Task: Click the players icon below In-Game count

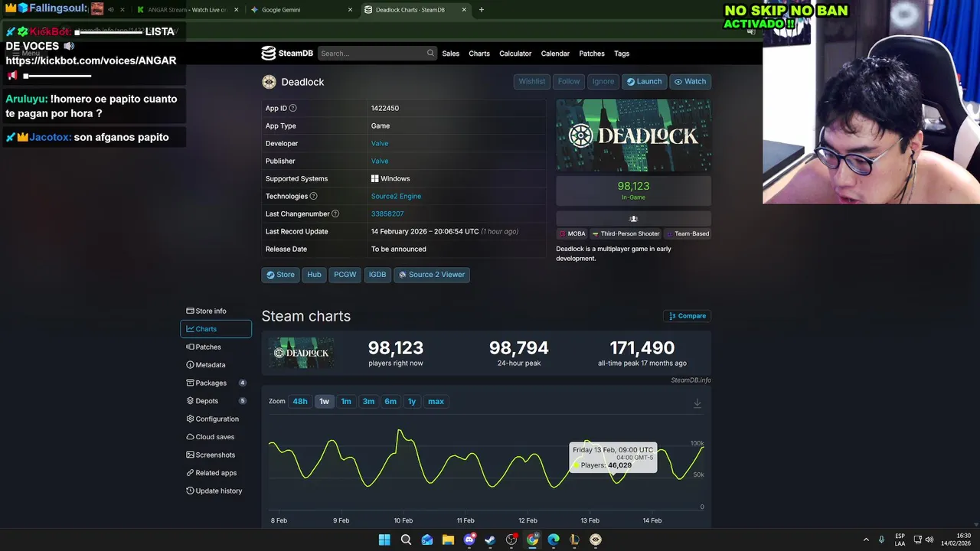Action: pyautogui.click(x=633, y=219)
